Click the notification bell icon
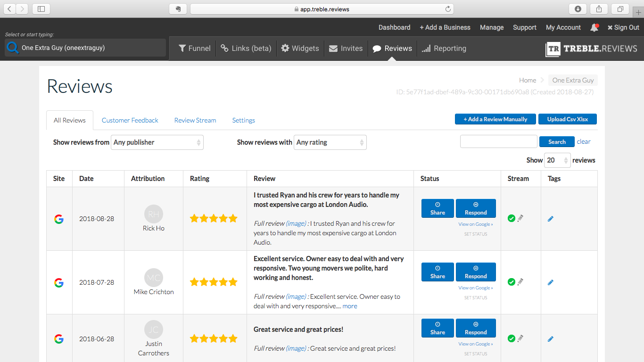Image resolution: width=644 pixels, height=362 pixels. [594, 28]
